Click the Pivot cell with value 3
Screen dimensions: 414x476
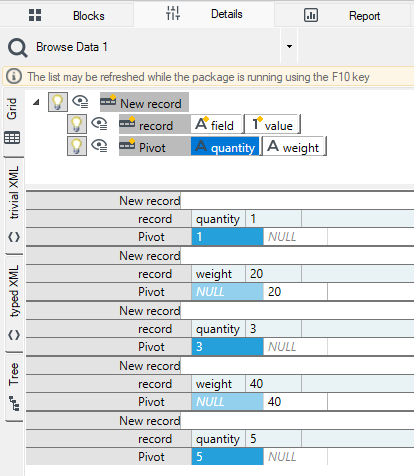(227, 347)
